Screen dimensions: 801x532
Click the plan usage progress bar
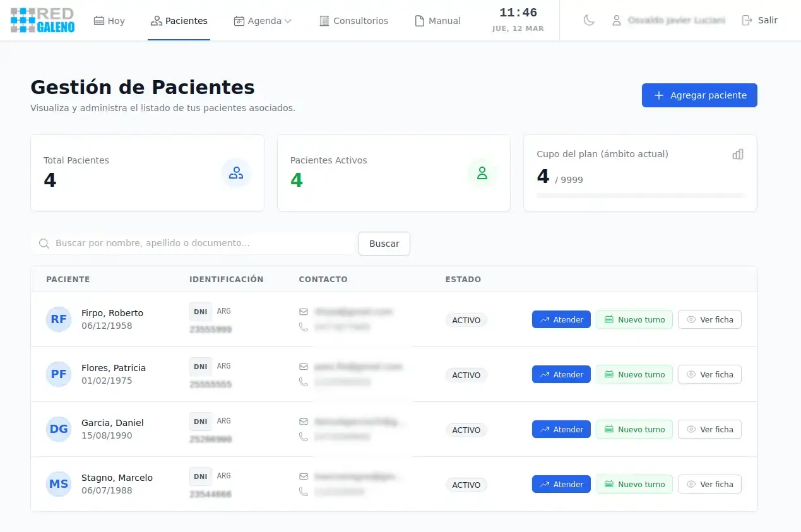coord(639,194)
